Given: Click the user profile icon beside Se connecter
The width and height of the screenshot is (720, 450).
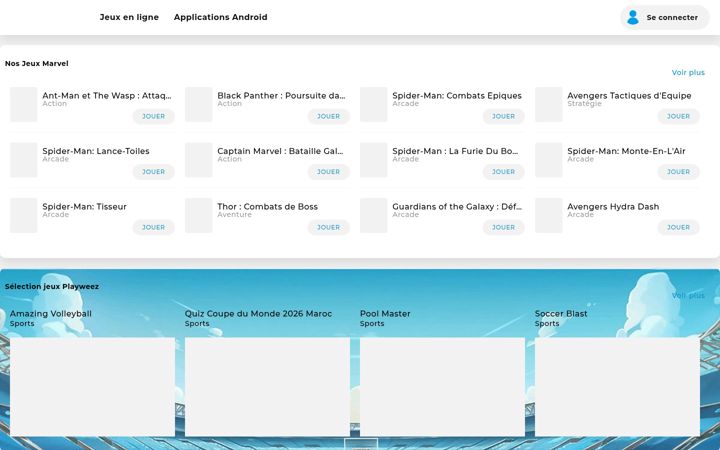Looking at the screenshot, I should 633,17.
